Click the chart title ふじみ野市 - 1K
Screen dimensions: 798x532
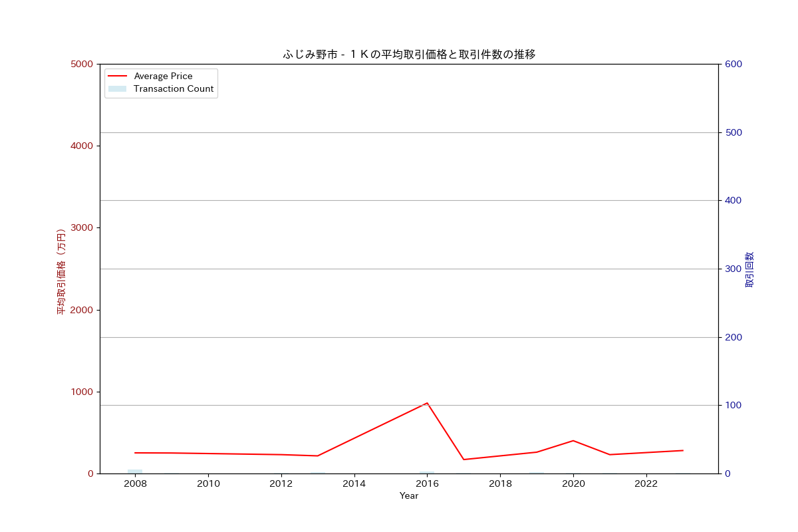point(409,55)
